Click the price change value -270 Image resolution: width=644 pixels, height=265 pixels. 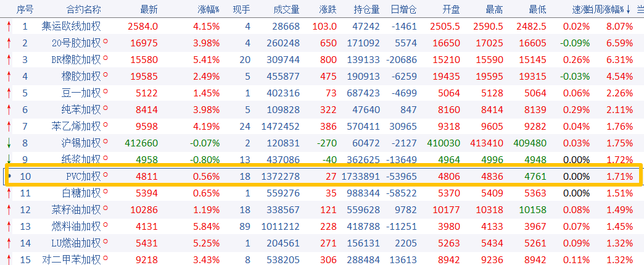(326, 143)
